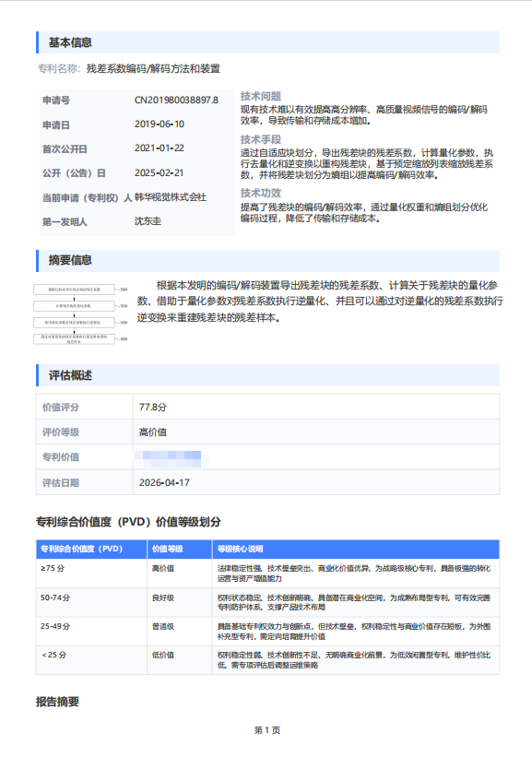Click evaluation date 2026-04-17
The width and height of the screenshot is (532, 757).
(x=164, y=483)
